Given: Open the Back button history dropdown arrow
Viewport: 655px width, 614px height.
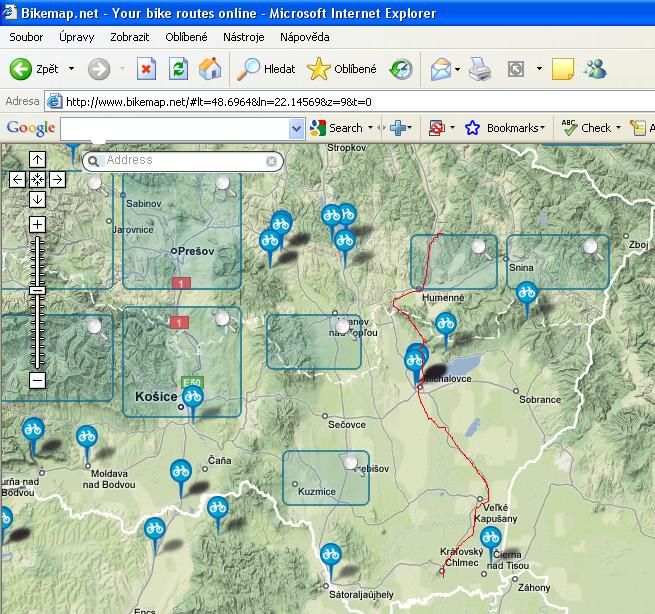Looking at the screenshot, I should [x=70, y=69].
